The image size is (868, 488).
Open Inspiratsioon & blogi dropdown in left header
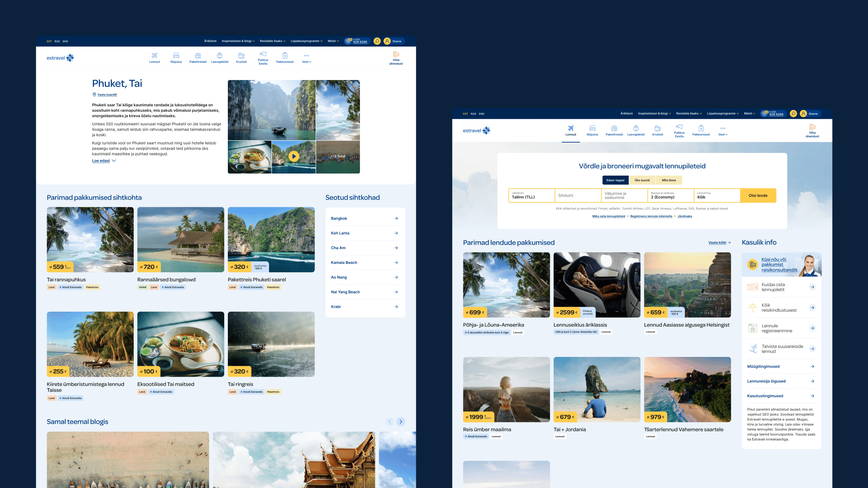pos(238,41)
